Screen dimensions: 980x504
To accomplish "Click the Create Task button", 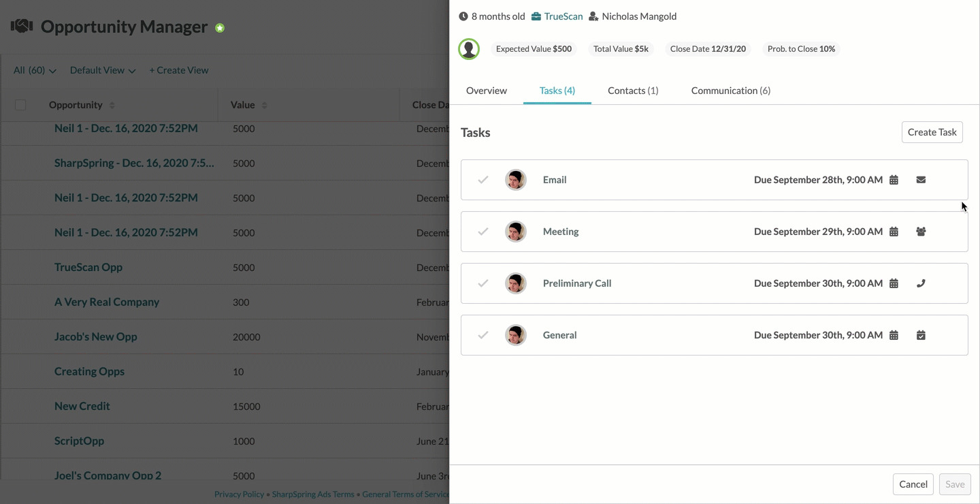I will 932,132.
